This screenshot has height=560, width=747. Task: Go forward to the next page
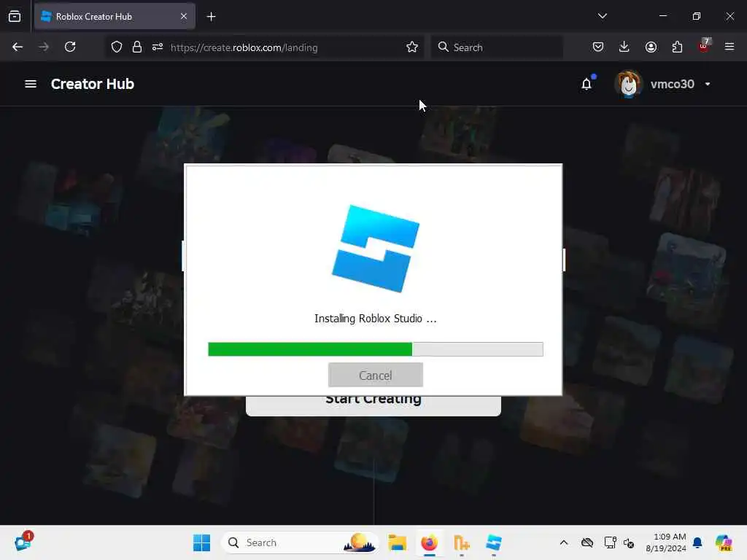[x=43, y=47]
